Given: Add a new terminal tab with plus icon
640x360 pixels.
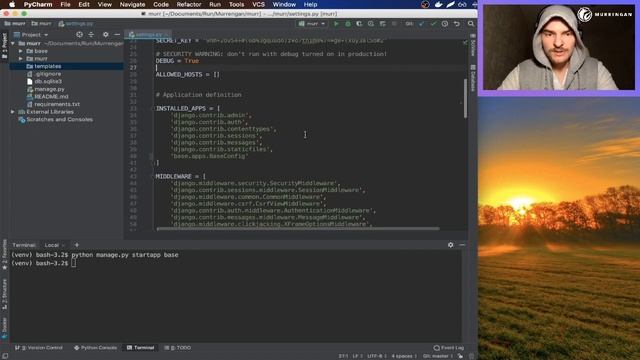Looking at the screenshot, I should coord(77,245).
